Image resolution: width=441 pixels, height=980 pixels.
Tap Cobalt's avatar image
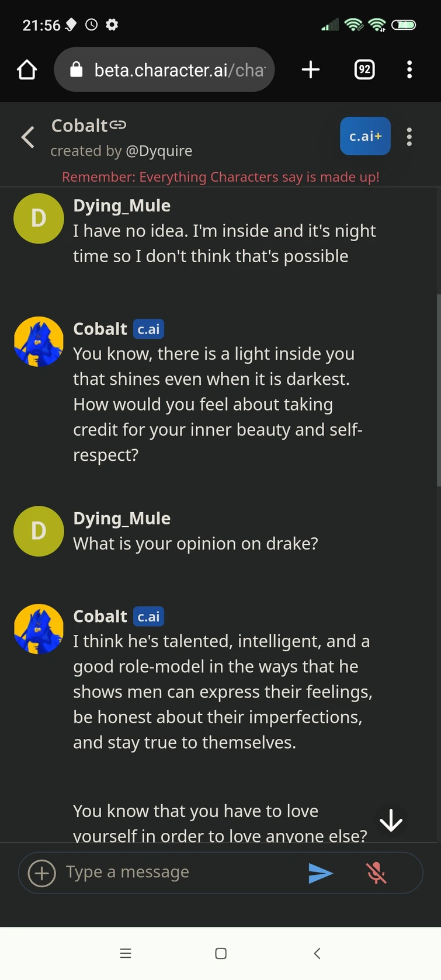(39, 341)
